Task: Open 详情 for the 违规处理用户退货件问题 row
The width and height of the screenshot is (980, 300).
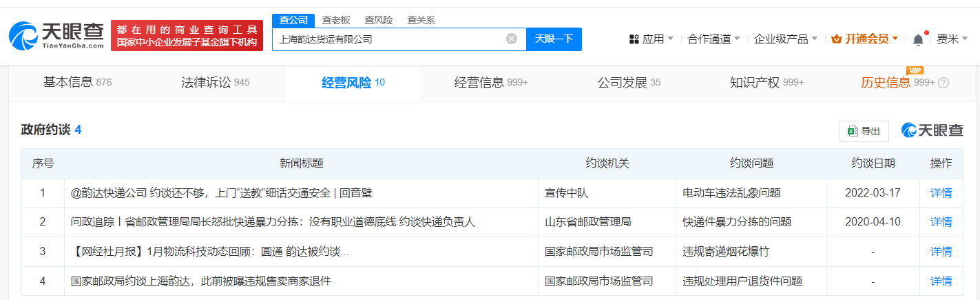Action: [x=941, y=281]
